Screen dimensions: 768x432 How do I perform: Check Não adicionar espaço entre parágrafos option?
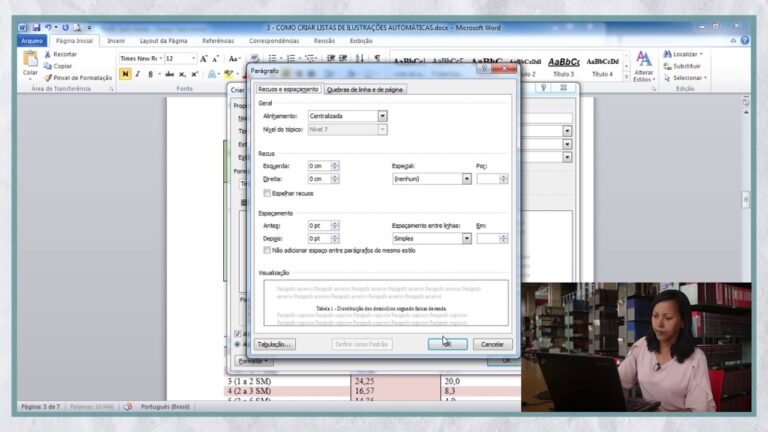[x=267, y=250]
